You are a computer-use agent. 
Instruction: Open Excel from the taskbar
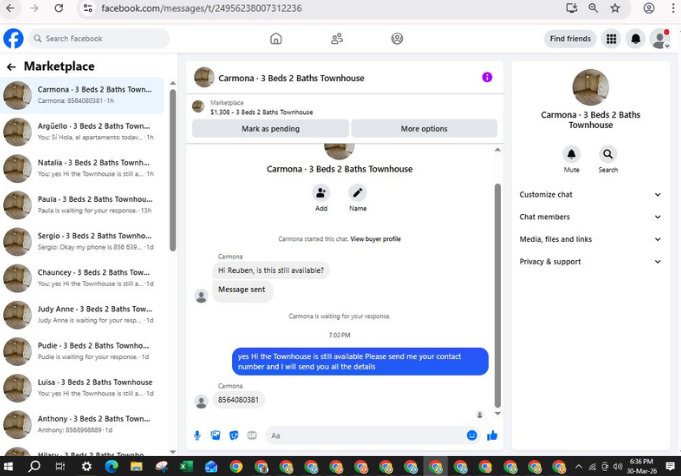point(186,466)
